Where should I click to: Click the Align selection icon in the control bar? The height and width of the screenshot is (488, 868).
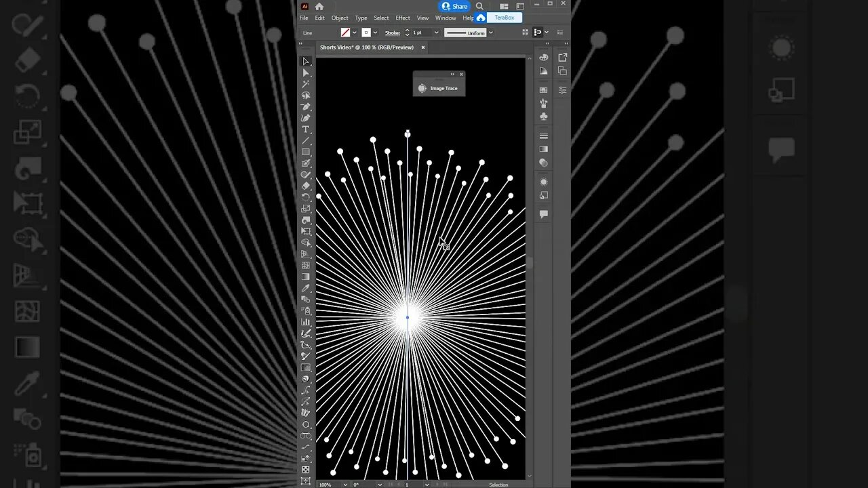[538, 32]
